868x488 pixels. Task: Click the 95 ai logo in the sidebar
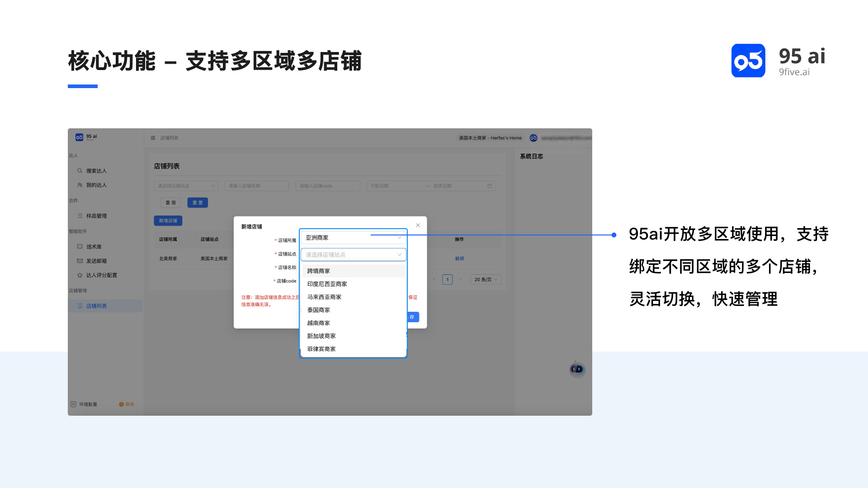[x=86, y=137]
